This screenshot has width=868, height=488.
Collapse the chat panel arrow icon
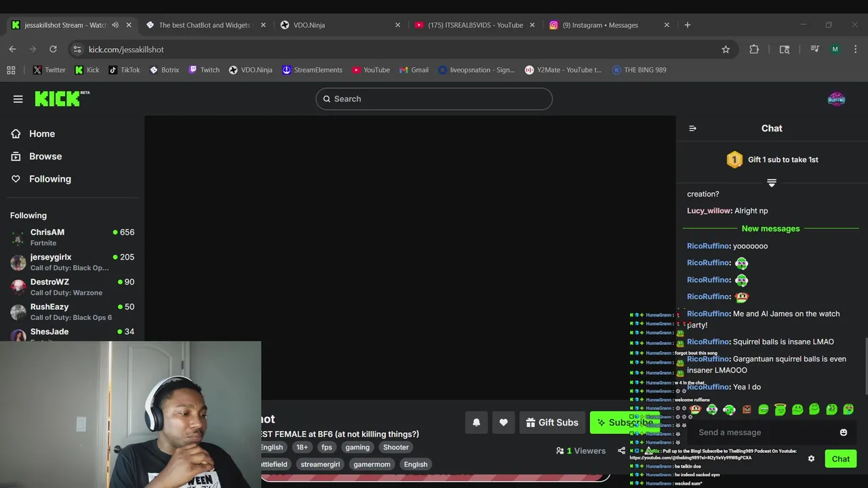click(x=692, y=128)
